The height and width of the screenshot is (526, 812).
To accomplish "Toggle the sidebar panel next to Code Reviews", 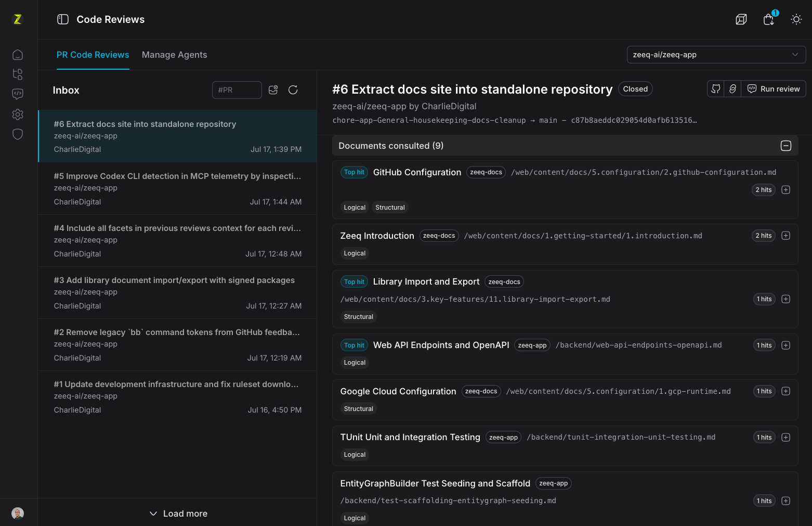I will (63, 19).
